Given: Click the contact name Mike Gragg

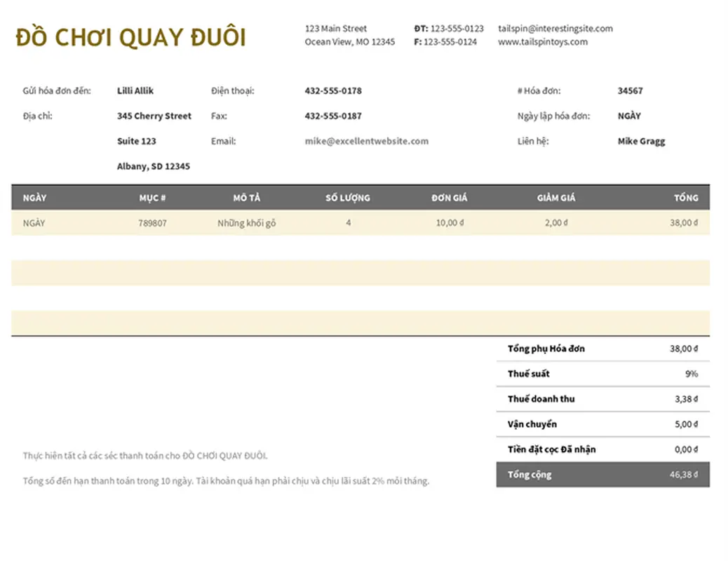Looking at the screenshot, I should pyautogui.click(x=641, y=141).
